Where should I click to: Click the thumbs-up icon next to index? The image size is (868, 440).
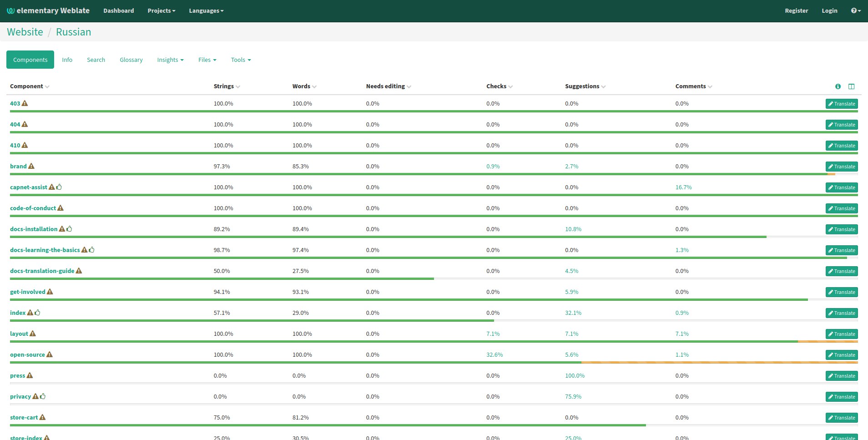click(x=37, y=313)
